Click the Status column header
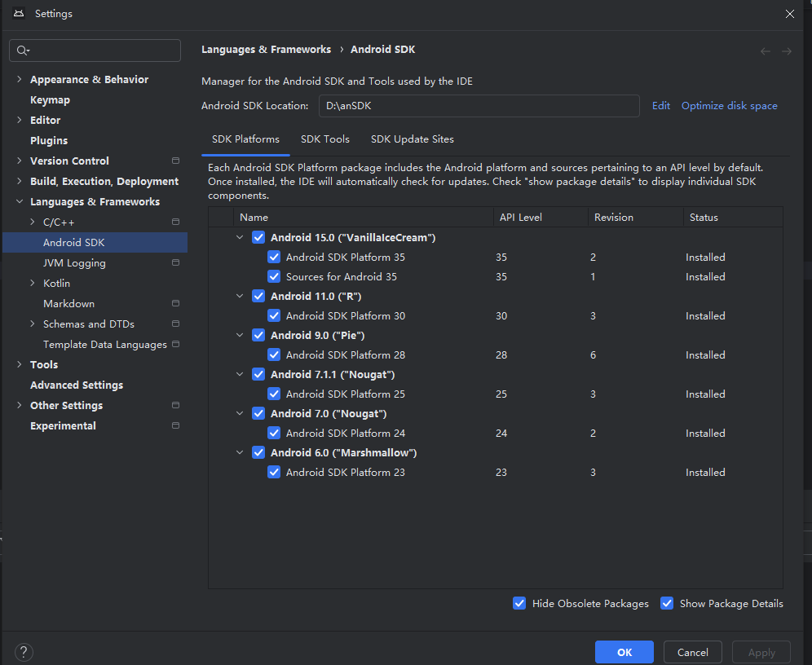This screenshot has width=812, height=665. point(733,218)
